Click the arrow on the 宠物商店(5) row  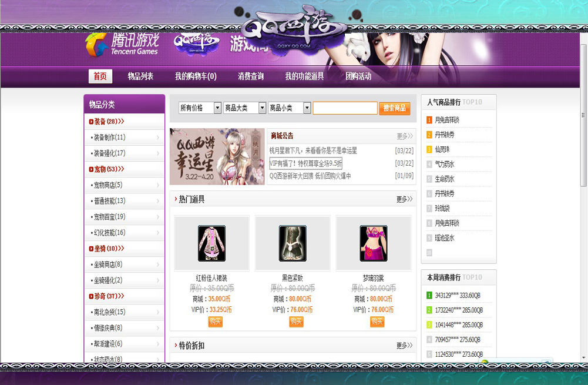tap(158, 185)
